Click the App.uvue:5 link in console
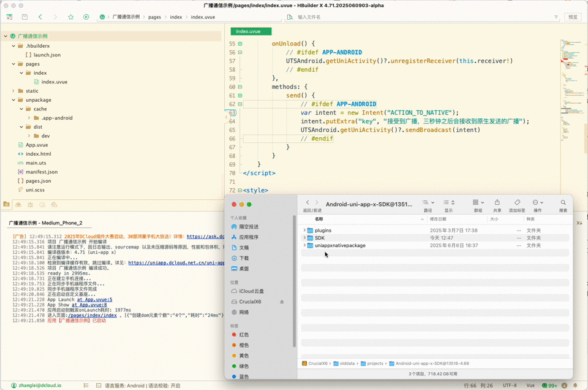Image resolution: width=588 pixels, height=390 pixels. (94, 299)
